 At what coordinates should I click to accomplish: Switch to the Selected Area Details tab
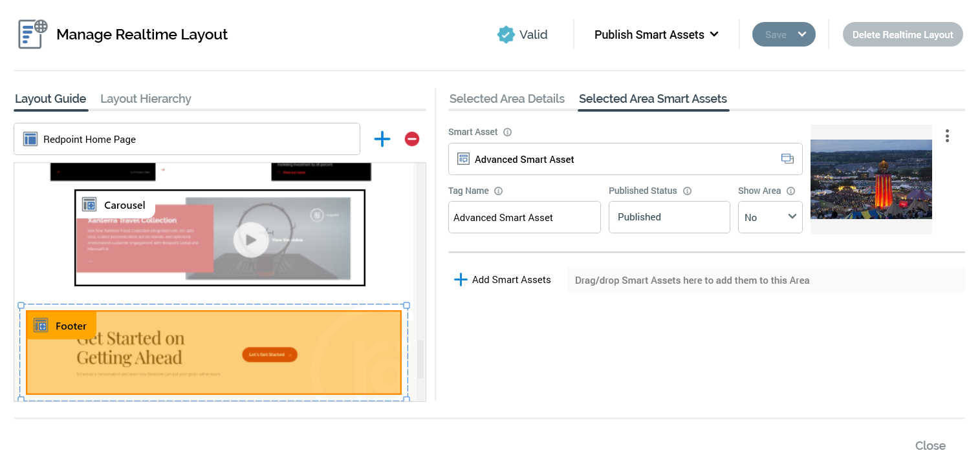pos(507,99)
